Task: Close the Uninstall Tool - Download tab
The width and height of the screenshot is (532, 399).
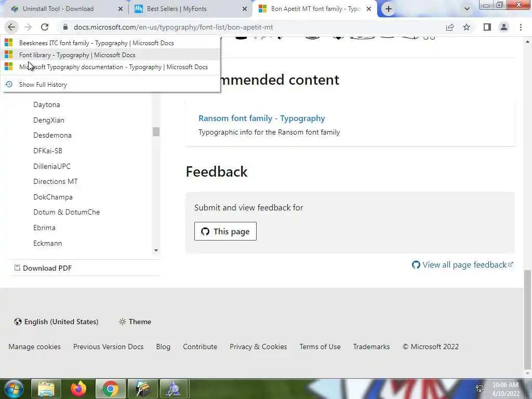Action: pos(121,9)
